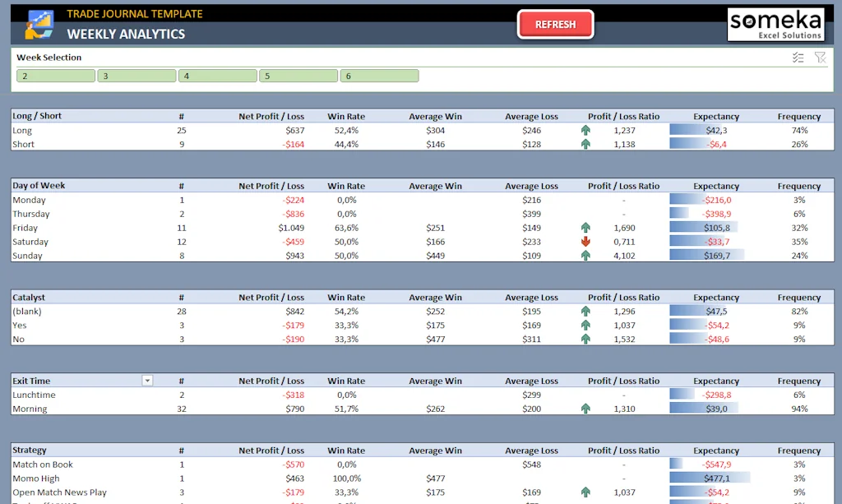Toggle week 4 in the week slicer
Viewport: 842px width, 504px height.
217,75
